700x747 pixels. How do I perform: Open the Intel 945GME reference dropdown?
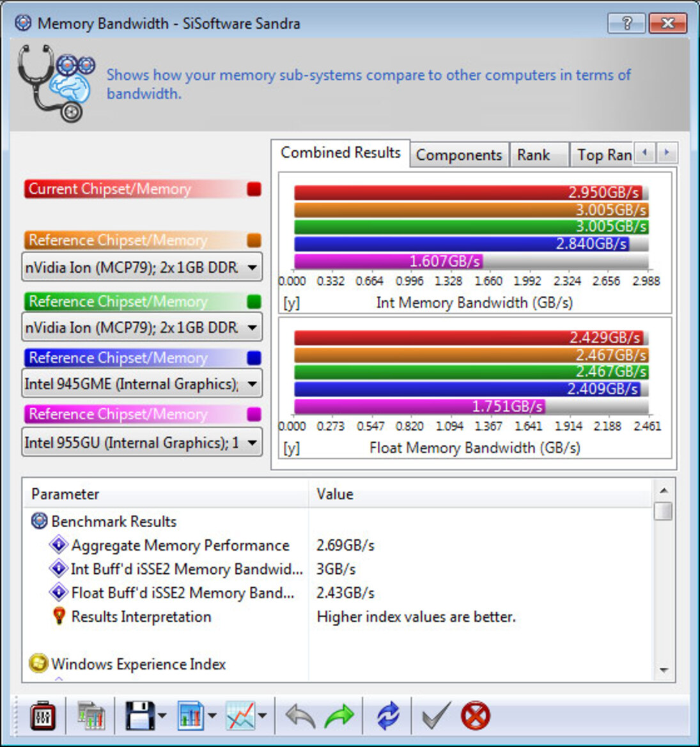[x=142, y=383]
